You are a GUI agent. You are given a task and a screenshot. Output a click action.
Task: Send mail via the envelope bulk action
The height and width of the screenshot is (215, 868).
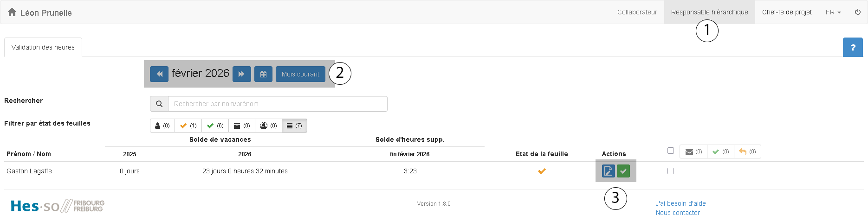point(693,152)
